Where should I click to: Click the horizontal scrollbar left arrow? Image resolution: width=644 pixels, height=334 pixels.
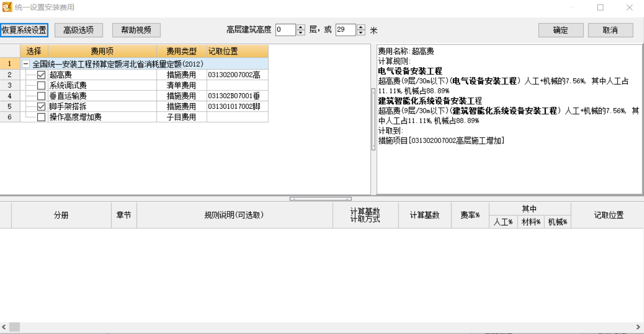(x=4, y=327)
